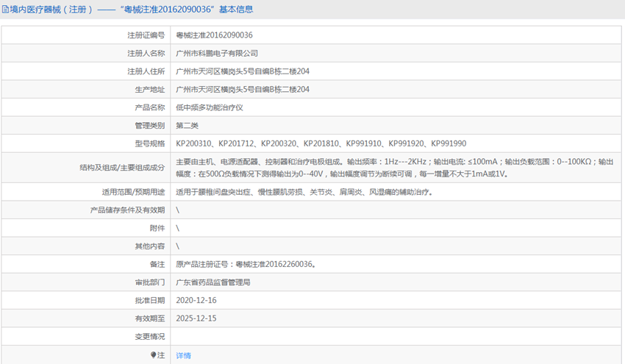Click the label 有效期至

[x=149, y=318]
